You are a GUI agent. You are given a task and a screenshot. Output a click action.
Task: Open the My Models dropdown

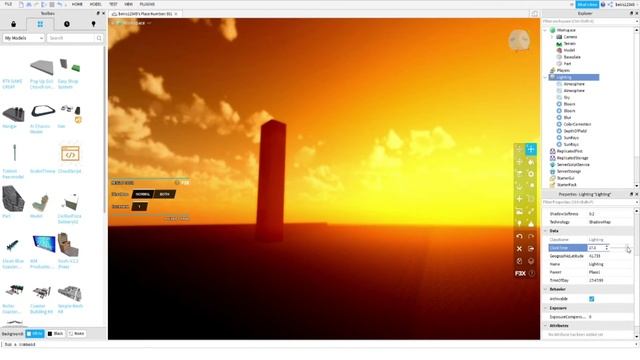pyautogui.click(x=23, y=38)
